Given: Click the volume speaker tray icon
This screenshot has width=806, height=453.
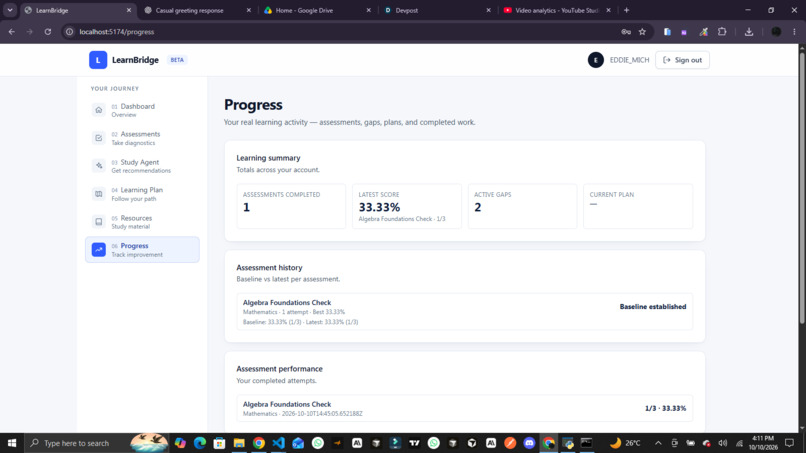Looking at the screenshot, I should click(x=723, y=443).
